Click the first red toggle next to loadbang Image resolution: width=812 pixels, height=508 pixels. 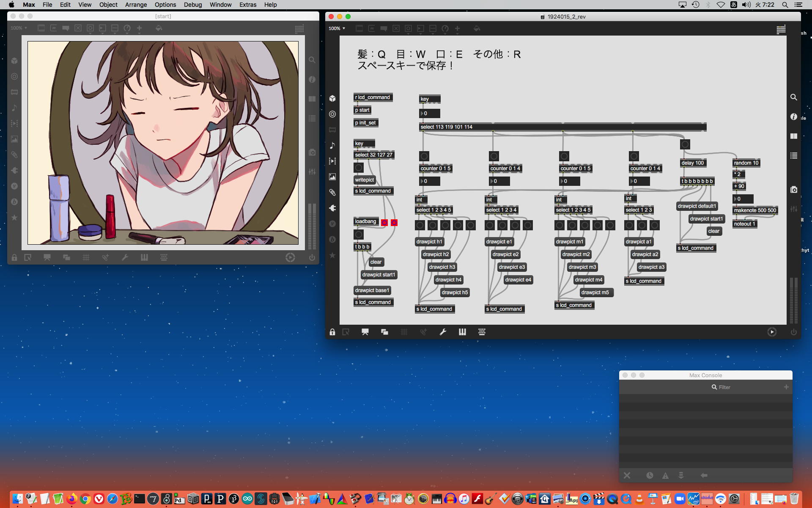(384, 223)
